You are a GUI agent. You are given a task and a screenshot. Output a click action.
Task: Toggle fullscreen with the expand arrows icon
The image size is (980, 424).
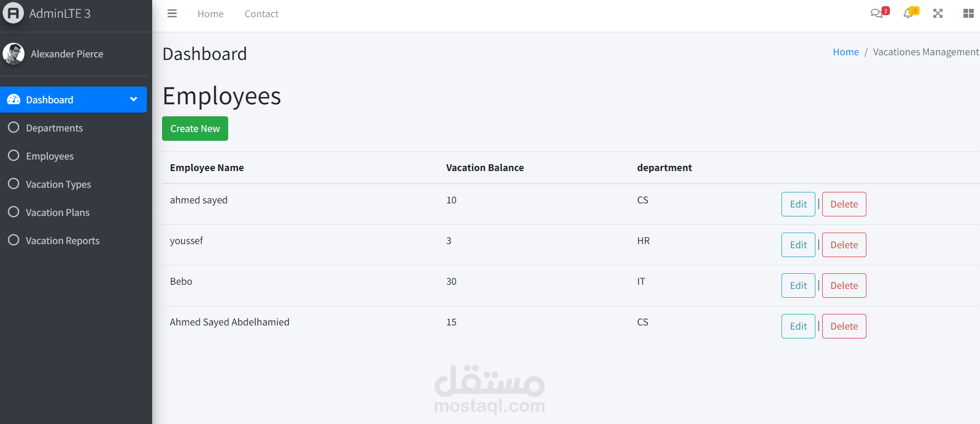click(938, 14)
